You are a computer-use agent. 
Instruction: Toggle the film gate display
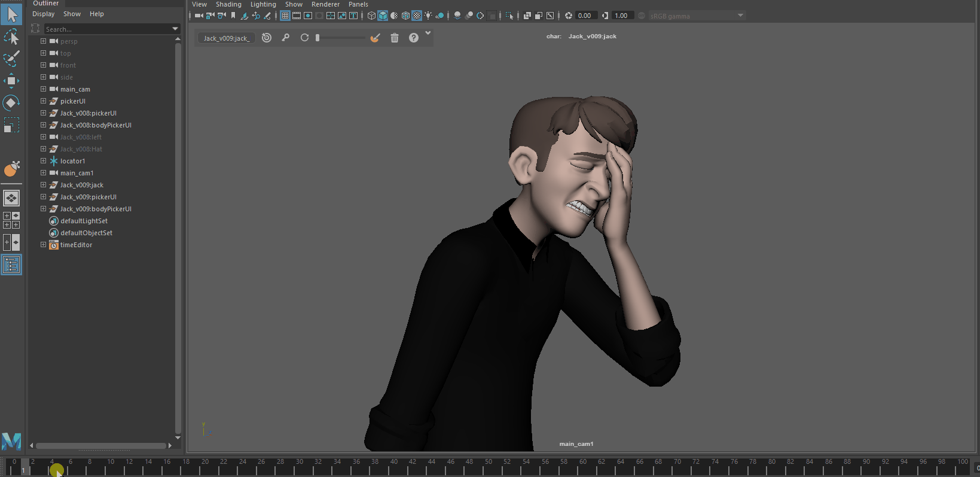[x=297, y=16]
